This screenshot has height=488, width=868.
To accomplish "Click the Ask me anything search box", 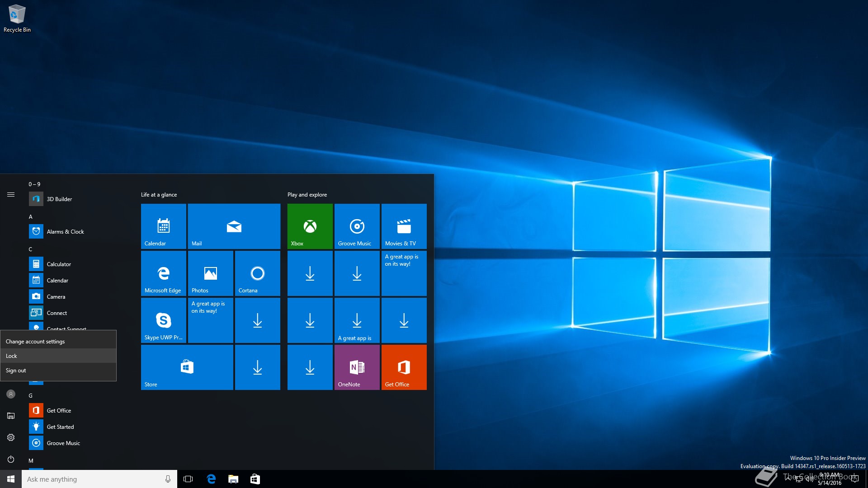I will pos(99,479).
